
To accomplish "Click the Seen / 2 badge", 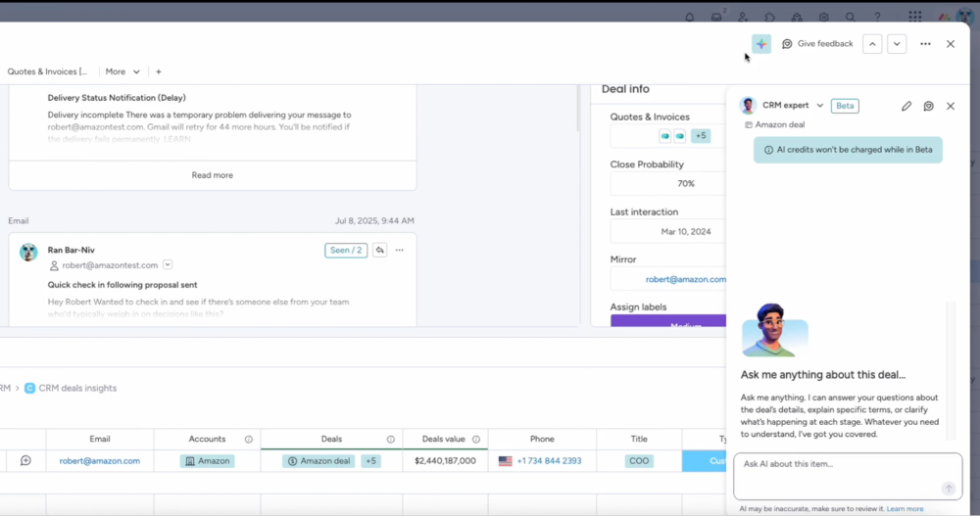I will (x=346, y=251).
